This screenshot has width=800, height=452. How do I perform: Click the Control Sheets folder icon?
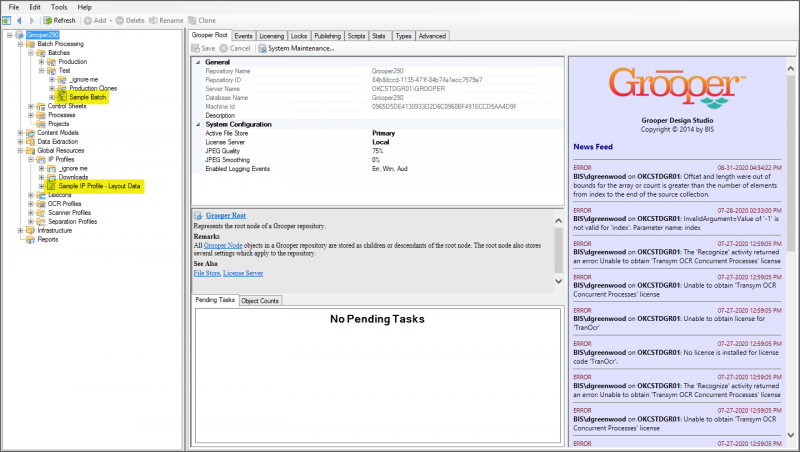pos(41,106)
